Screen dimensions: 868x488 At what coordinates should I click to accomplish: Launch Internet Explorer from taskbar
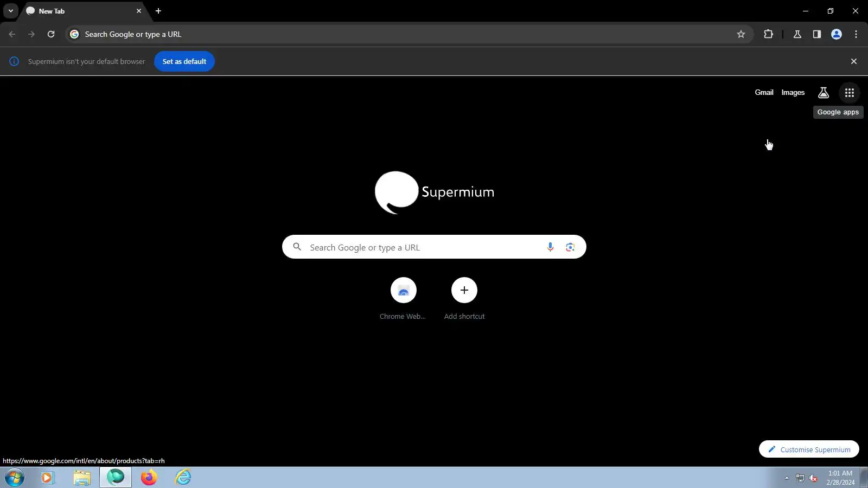183,478
